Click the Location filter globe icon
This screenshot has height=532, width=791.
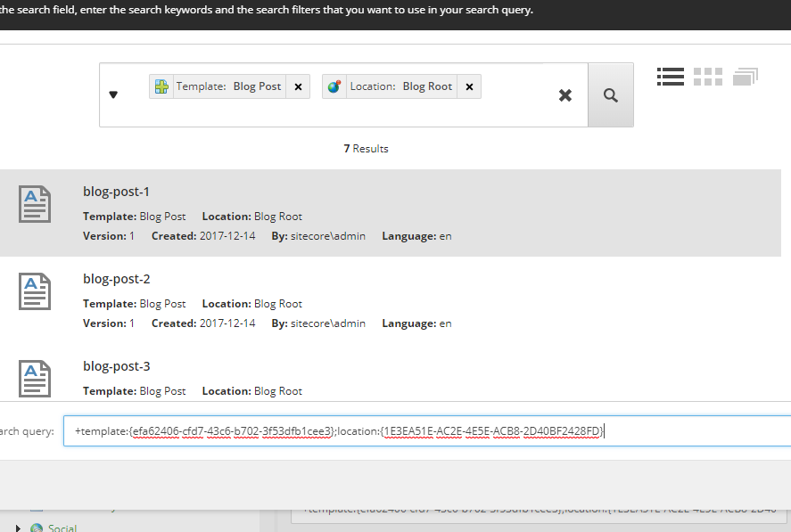click(x=334, y=86)
